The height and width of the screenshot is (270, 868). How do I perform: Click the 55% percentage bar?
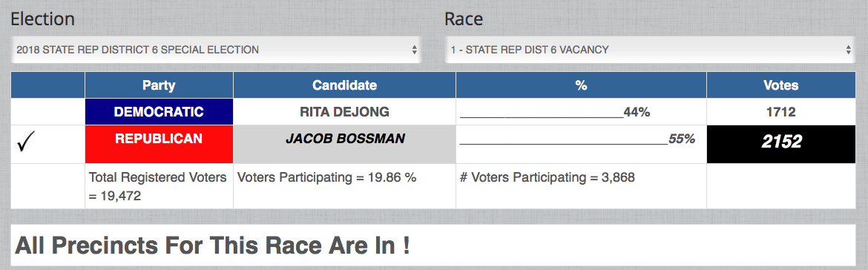point(577,139)
